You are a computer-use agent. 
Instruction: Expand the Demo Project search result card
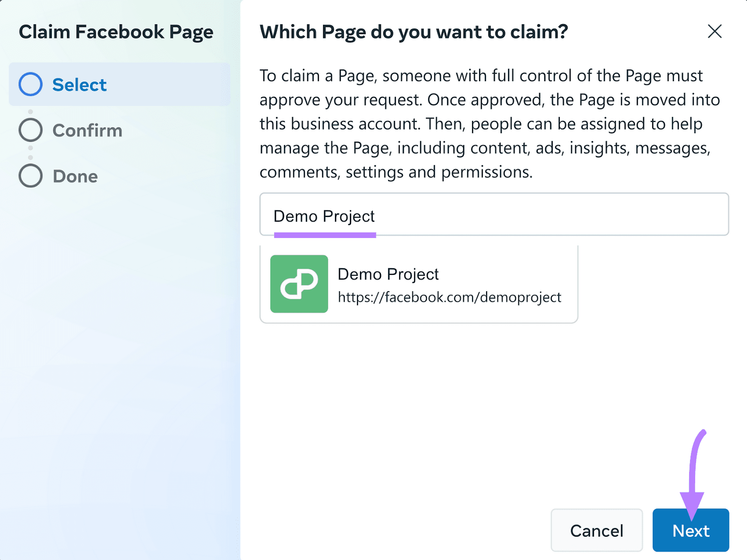tap(418, 284)
